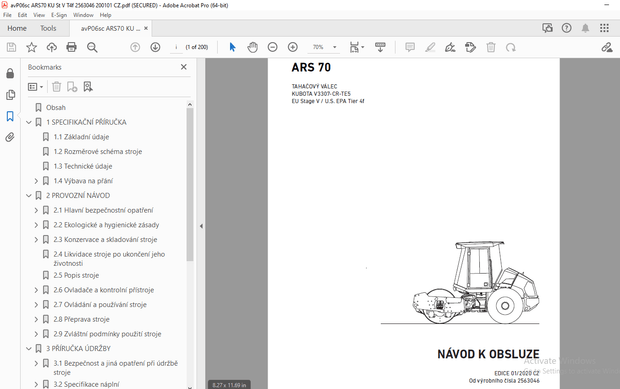Delete selected bookmark trash icon
Image resolution: width=620 pixels, height=389 pixels.
(x=57, y=87)
